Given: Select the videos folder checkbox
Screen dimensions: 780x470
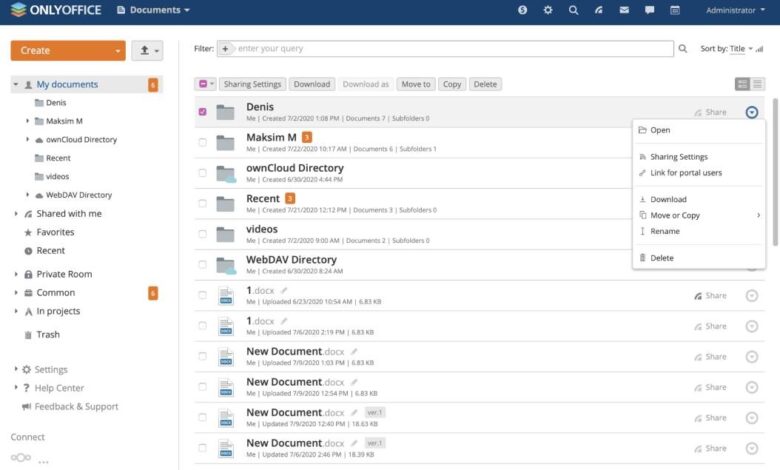Looking at the screenshot, I should click(202, 234).
